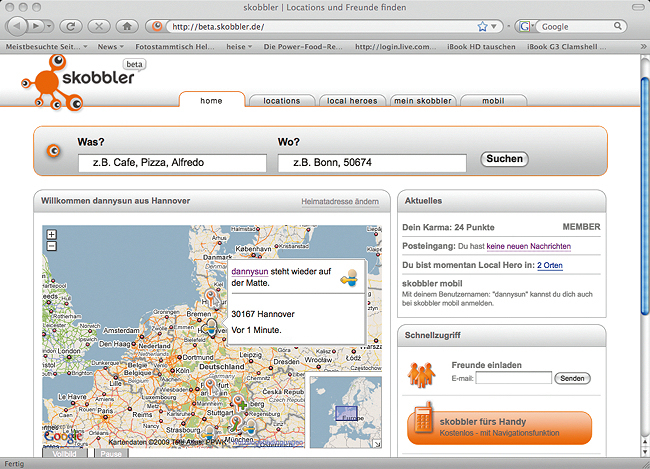The height and width of the screenshot is (469, 650).
Task: Open the mobil tab
Action: click(x=493, y=101)
